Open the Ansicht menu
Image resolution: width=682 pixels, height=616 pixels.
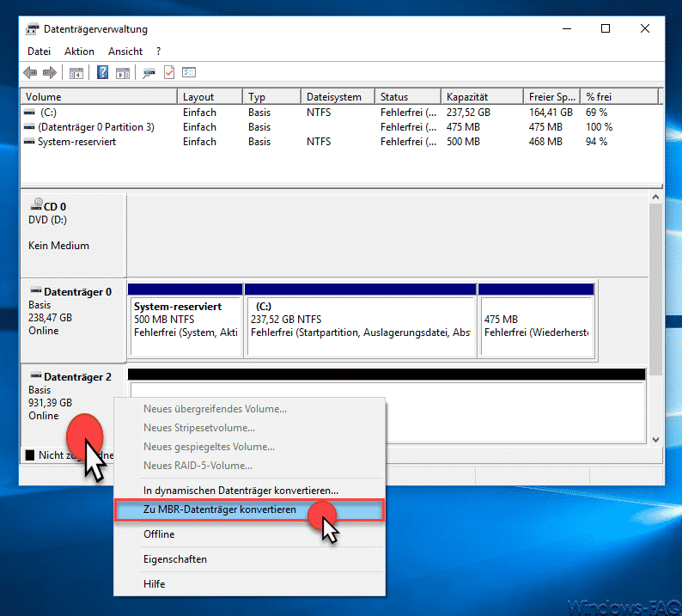125,52
